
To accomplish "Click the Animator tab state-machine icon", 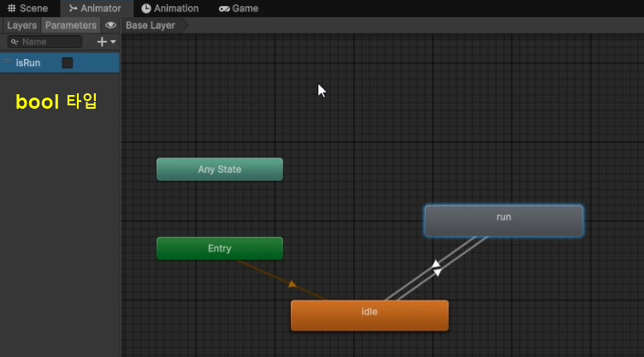I will coord(73,9).
